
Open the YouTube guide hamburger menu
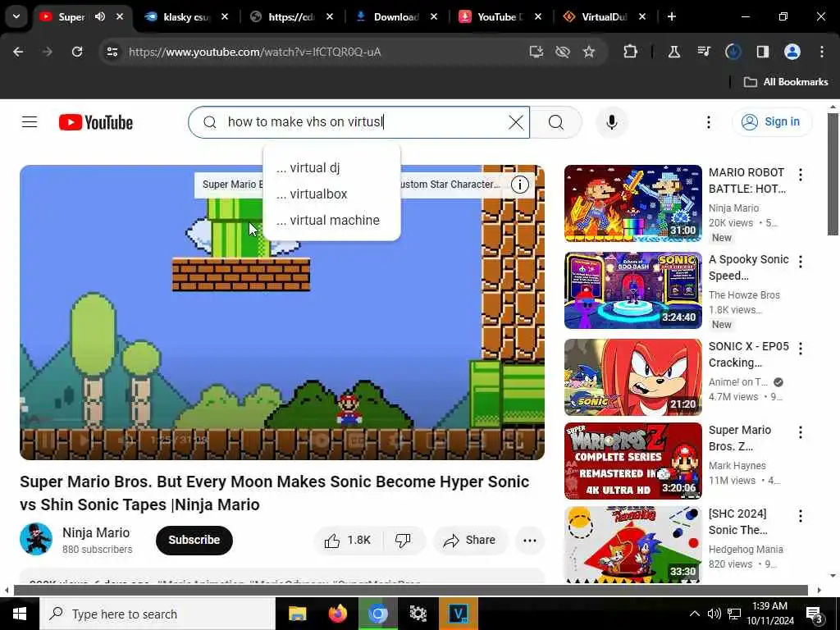coord(30,122)
